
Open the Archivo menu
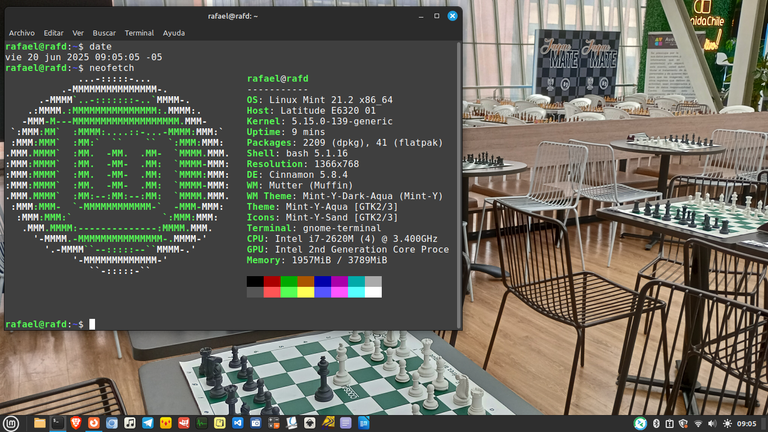coord(22,33)
